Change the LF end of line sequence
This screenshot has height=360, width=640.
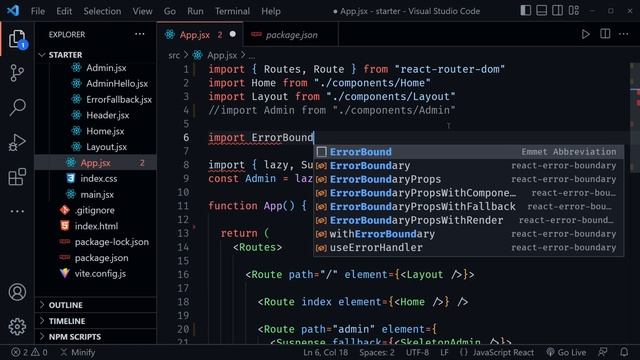pyautogui.click(x=444, y=352)
